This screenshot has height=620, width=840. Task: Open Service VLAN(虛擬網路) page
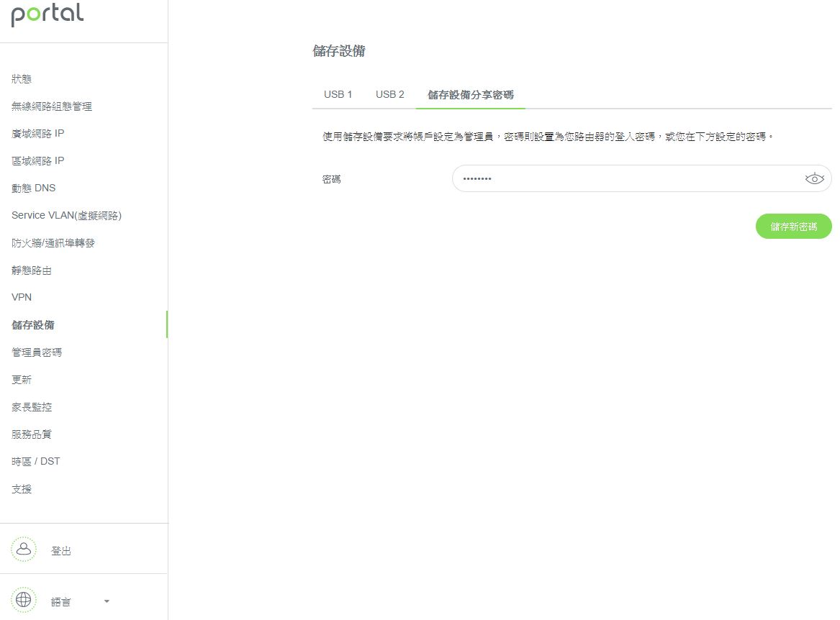[x=66, y=215]
